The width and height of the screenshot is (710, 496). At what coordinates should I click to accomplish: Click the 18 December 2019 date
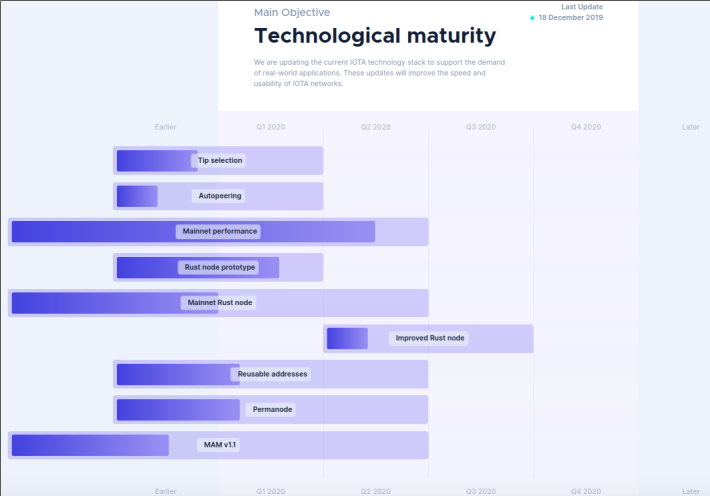(571, 18)
